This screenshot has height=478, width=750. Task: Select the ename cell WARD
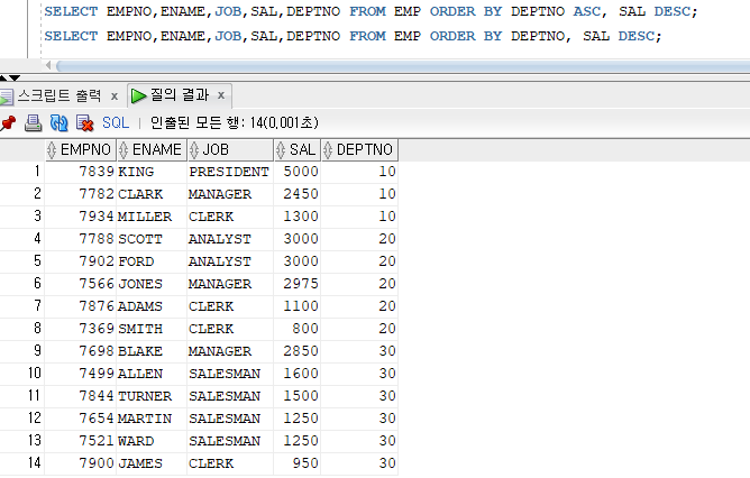pyautogui.click(x=151, y=442)
